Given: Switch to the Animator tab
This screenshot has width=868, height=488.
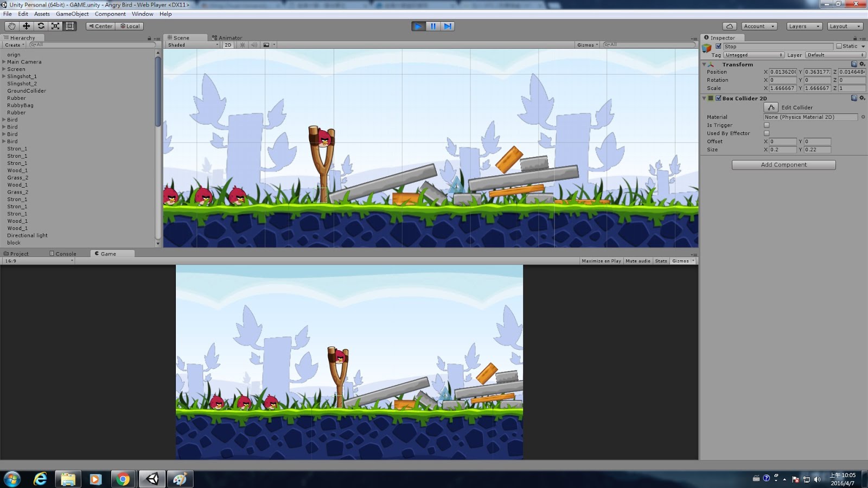Looking at the screenshot, I should click(x=227, y=38).
